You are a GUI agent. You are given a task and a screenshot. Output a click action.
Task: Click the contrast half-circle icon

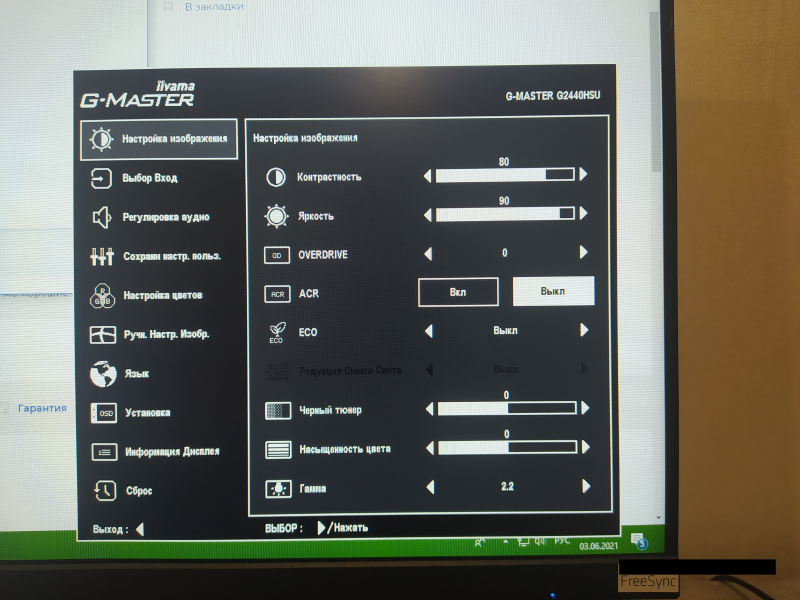pos(275,177)
